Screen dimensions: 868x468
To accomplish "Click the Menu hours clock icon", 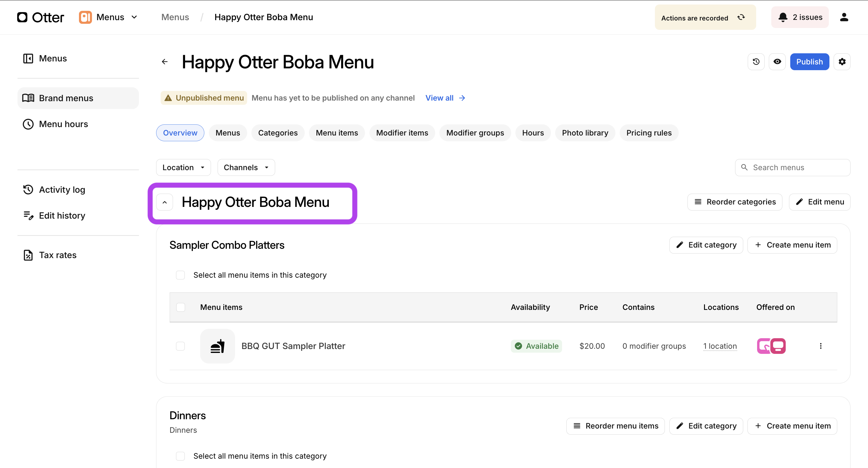I will point(28,124).
